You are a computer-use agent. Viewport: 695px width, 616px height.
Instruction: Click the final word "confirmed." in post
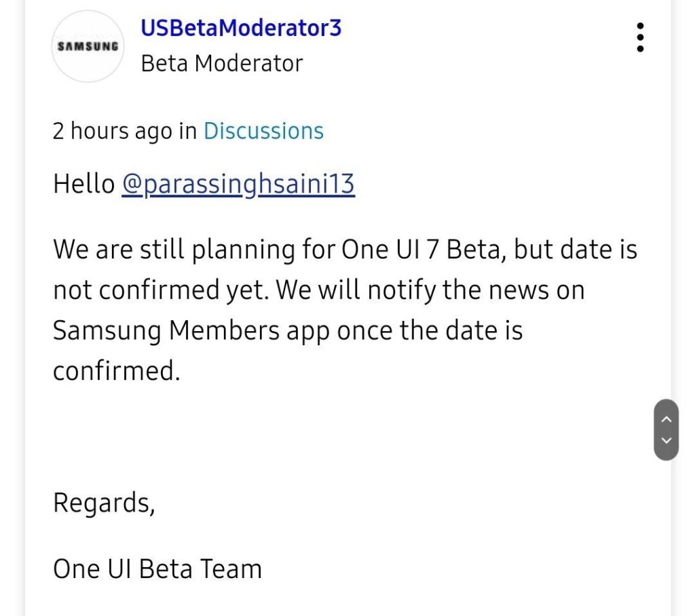[116, 370]
